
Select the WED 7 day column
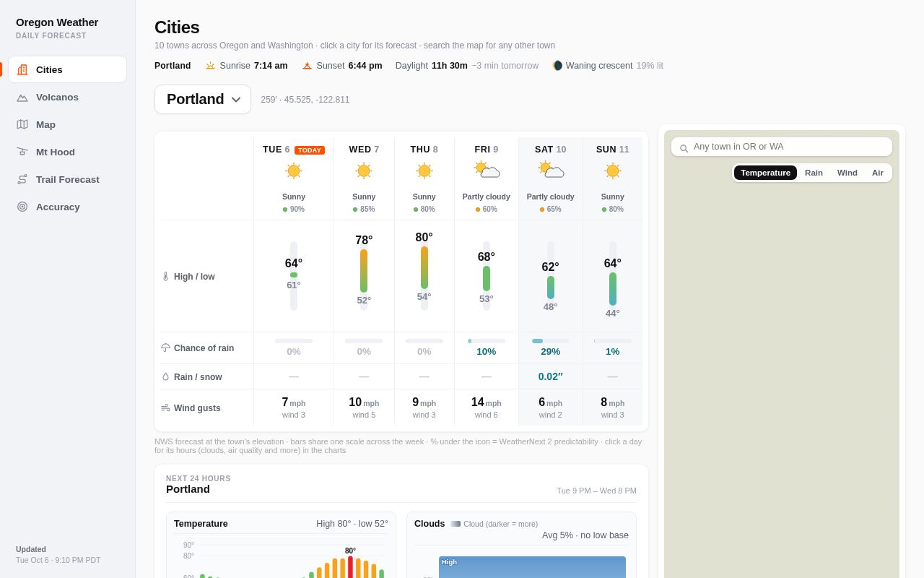click(x=364, y=150)
